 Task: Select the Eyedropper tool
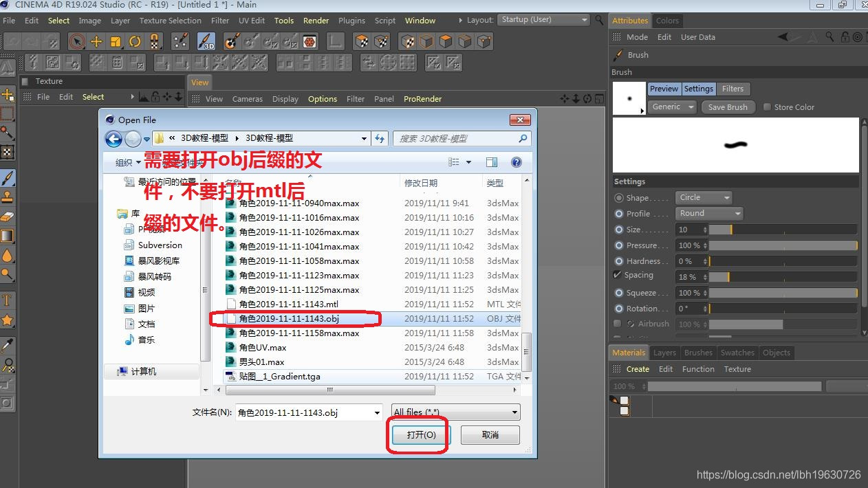[x=8, y=345]
